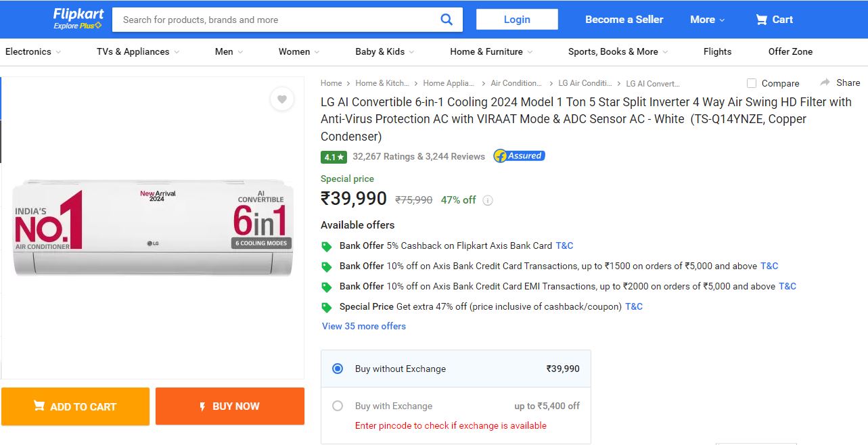Click the discount info icon beside 47% off
Screen dimensions: 868x445
(x=487, y=200)
